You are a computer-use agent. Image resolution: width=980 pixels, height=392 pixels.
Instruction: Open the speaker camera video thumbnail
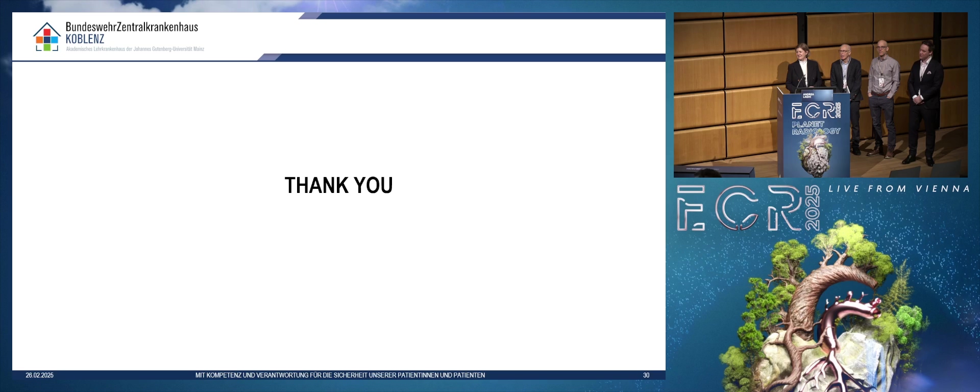(820, 95)
